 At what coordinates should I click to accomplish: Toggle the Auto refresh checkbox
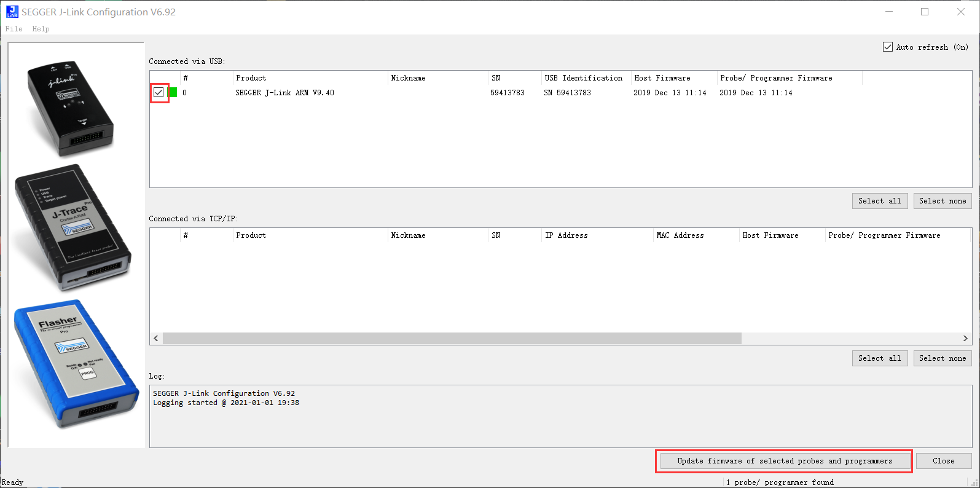(x=888, y=47)
